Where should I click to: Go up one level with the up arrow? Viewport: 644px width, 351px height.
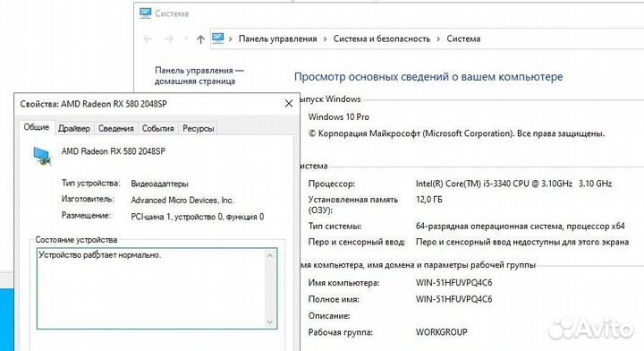tap(200, 39)
